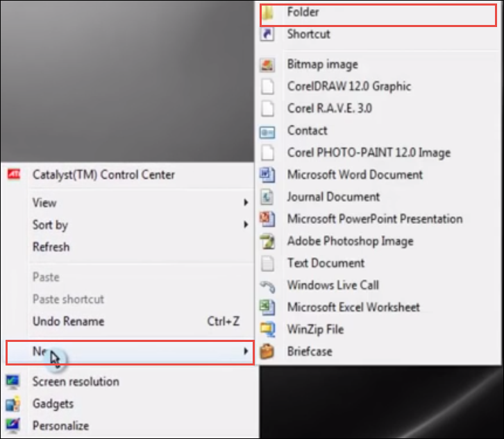Click the Windows Live Call phone icon
Image resolution: width=504 pixels, height=439 pixels.
[267, 286]
